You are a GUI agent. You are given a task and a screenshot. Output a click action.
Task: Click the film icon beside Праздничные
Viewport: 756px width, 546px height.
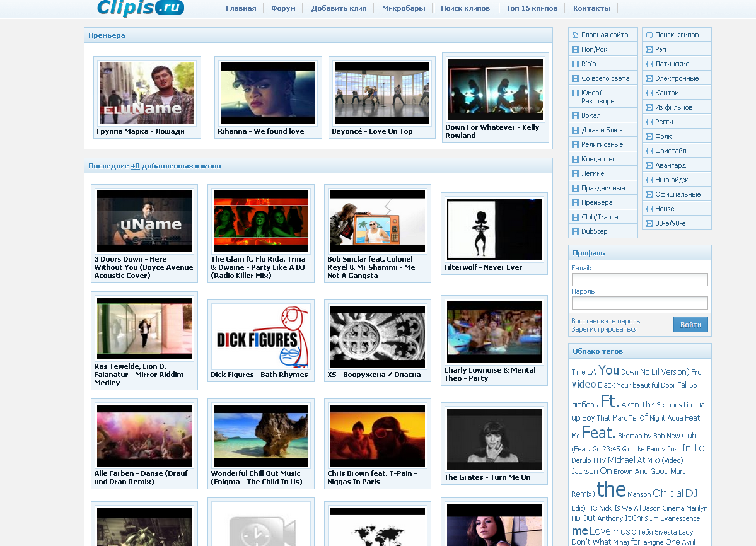click(x=575, y=188)
